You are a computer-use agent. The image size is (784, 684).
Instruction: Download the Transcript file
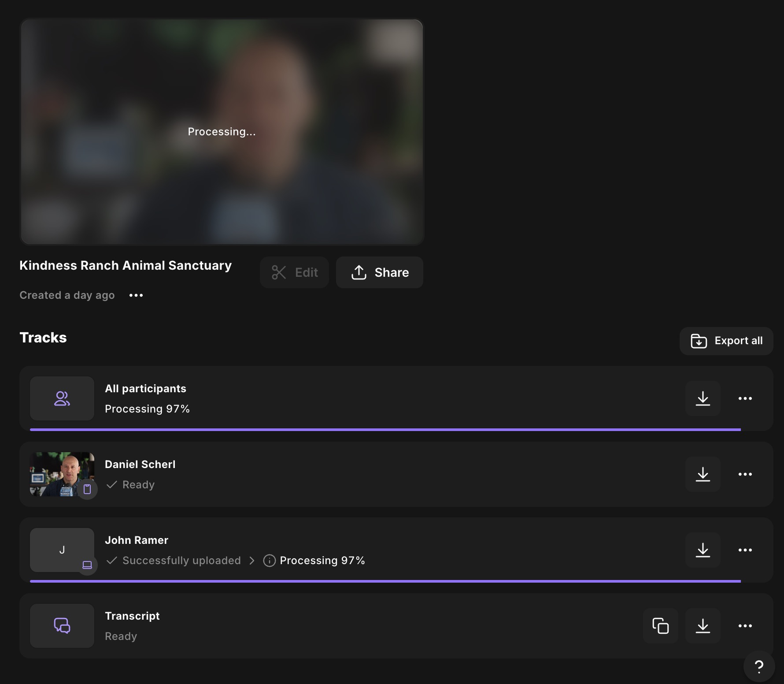point(703,626)
